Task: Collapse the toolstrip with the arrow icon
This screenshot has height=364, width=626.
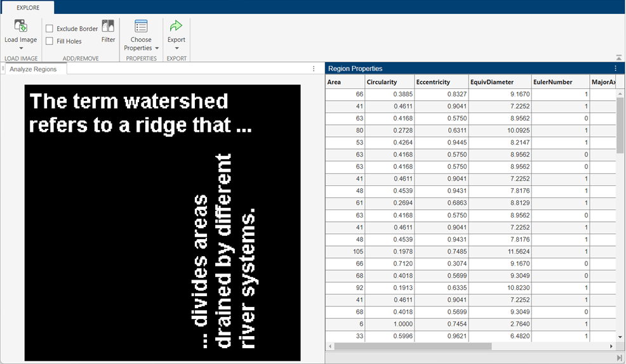Action: 618,58
